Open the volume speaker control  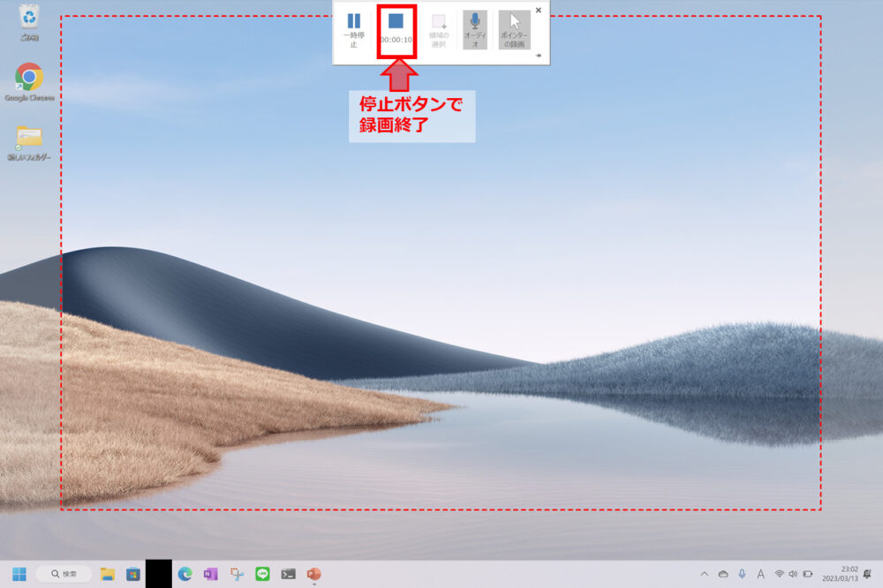793,574
